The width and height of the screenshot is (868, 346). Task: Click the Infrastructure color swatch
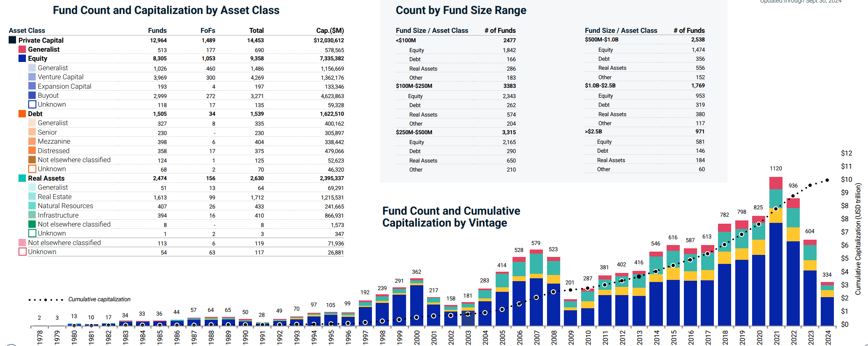(x=32, y=215)
